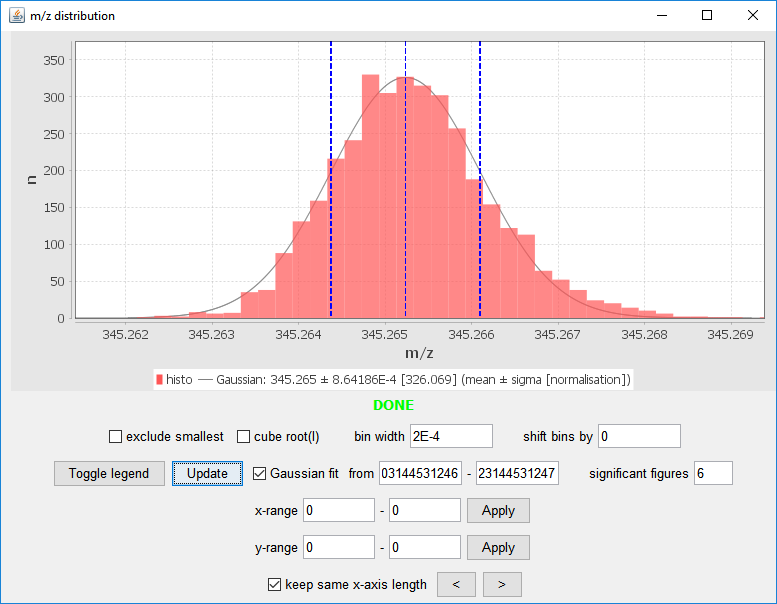The image size is (777, 604).
Task: Focus the bin width field
Action: pos(451,436)
